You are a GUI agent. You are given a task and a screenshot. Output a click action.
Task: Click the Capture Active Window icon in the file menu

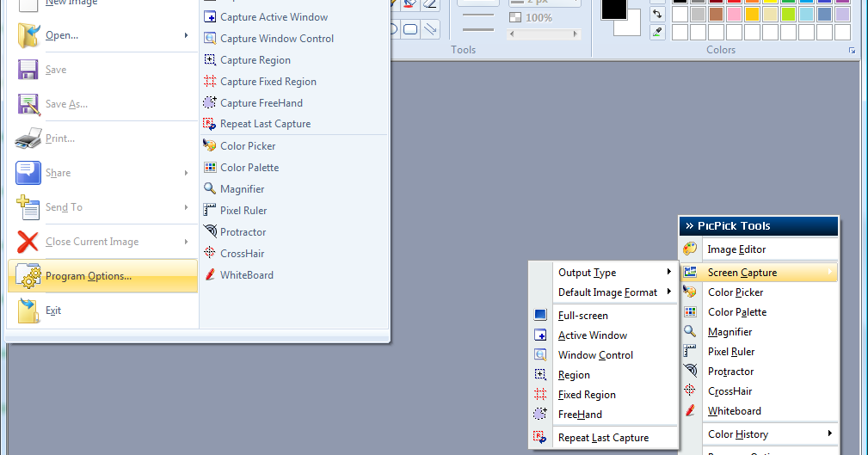coord(210,16)
